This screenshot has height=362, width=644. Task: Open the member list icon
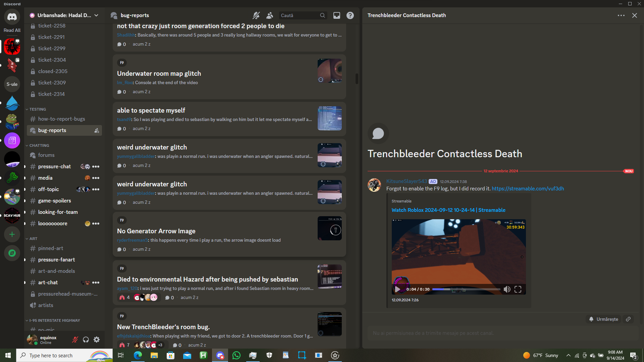(270, 15)
